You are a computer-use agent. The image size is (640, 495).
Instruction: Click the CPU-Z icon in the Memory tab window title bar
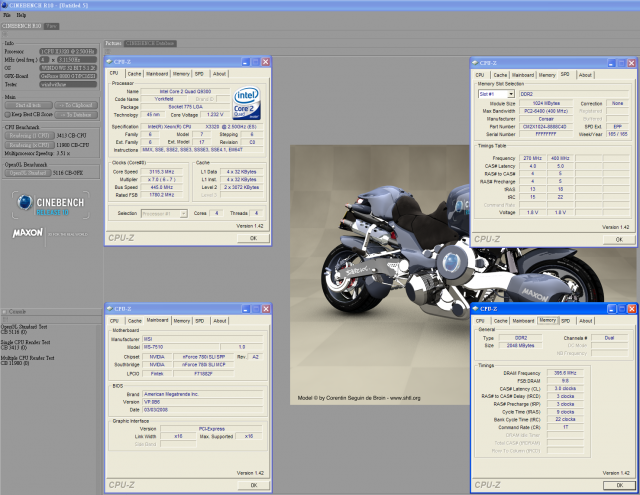click(x=476, y=309)
